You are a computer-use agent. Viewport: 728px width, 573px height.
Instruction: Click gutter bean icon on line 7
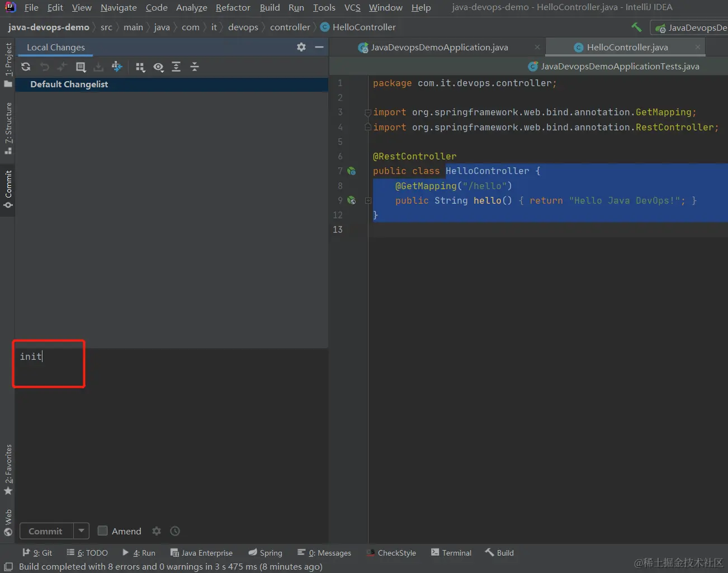[x=352, y=171]
